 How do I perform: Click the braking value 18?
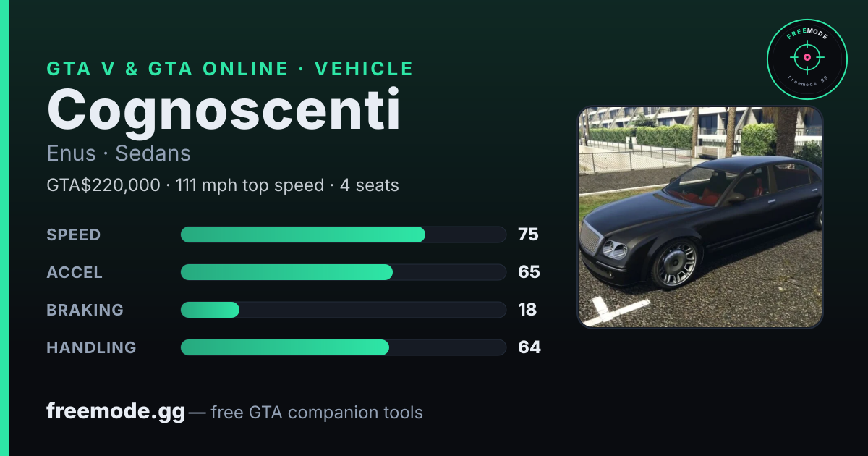(x=527, y=310)
